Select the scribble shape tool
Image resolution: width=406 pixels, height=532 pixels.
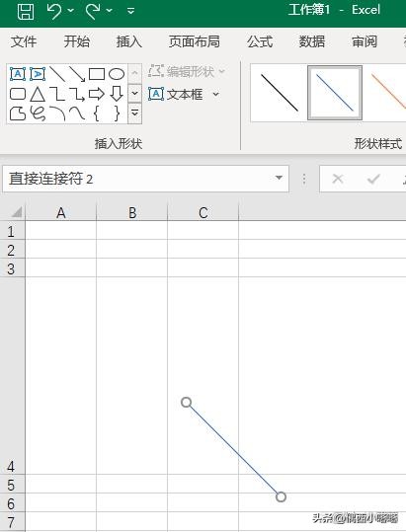[38, 114]
